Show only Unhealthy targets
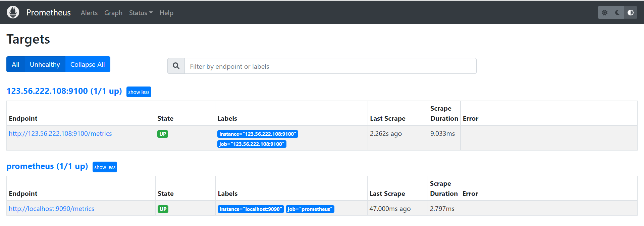Screen dimensions: 644x226 point(45,64)
